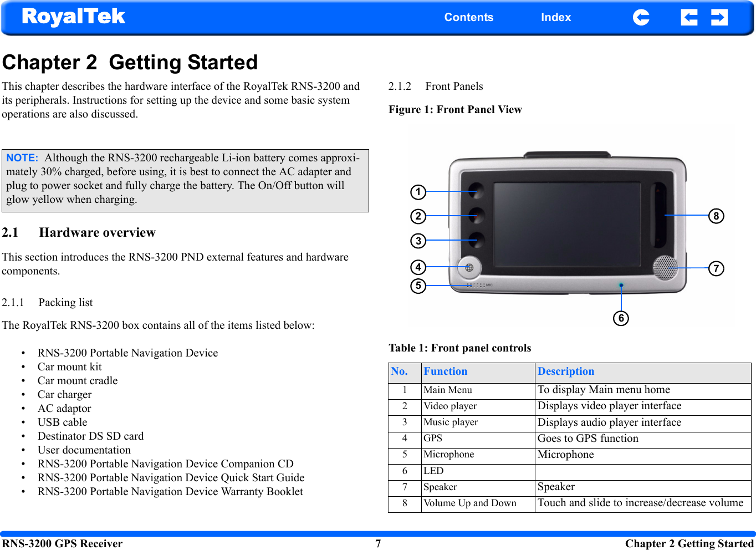
Task: Select callout 1 pointing to Main Menu button
Action: (x=418, y=192)
